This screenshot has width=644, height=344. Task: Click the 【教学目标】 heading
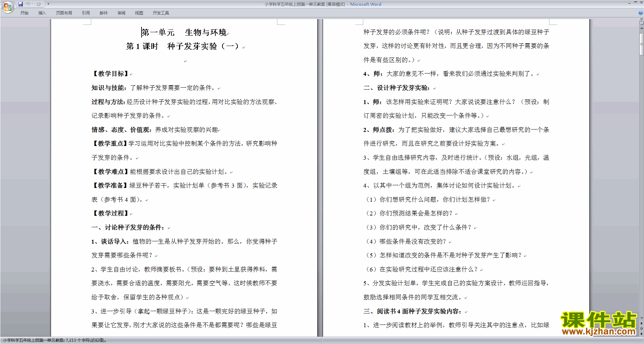(110, 74)
